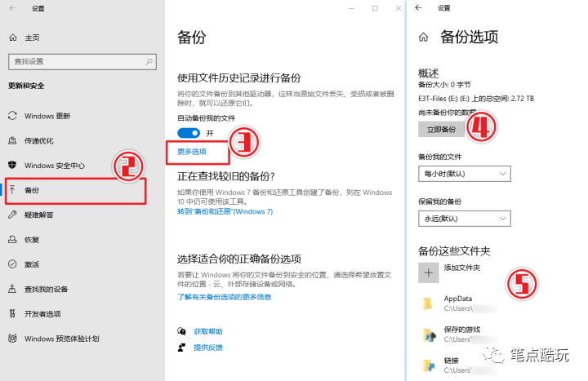Click the 激活 checkmark circle icon
The image size is (588, 381).
(12, 264)
